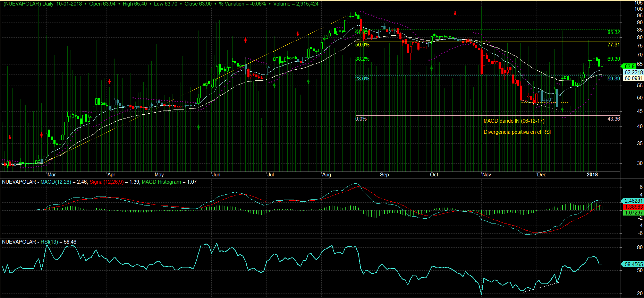Click the 30 mark on price axis
This screenshot has height=298, width=644.
coord(640,163)
